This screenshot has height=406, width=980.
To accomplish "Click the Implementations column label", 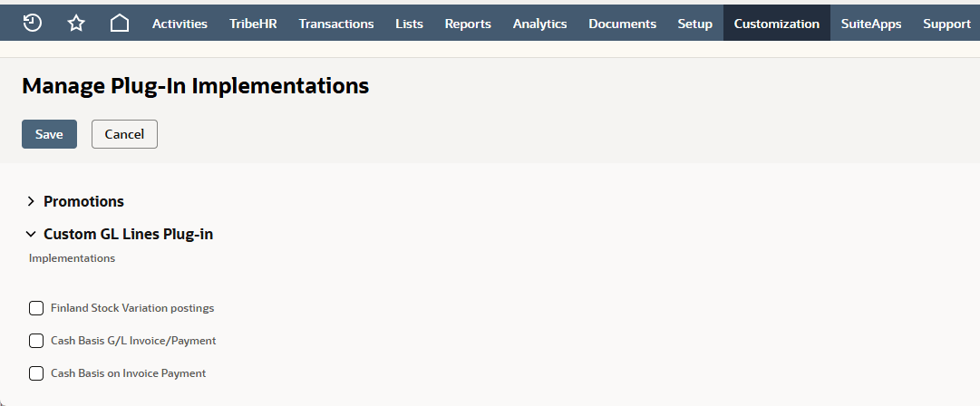I will click(72, 258).
